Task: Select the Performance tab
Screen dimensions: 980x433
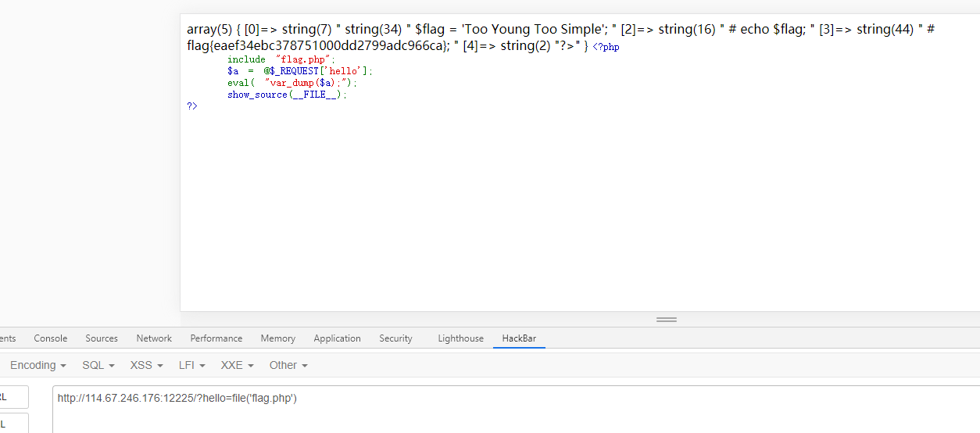Action: pos(216,338)
